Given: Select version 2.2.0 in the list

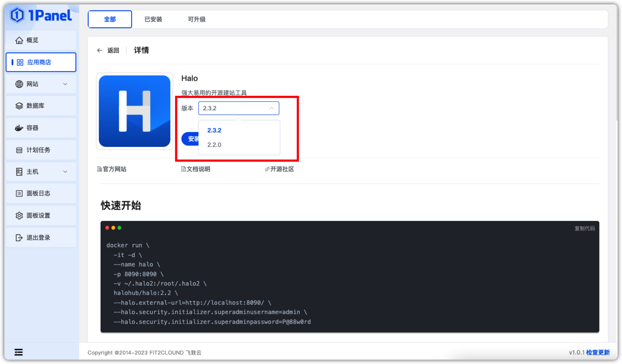Looking at the screenshot, I should click(214, 145).
